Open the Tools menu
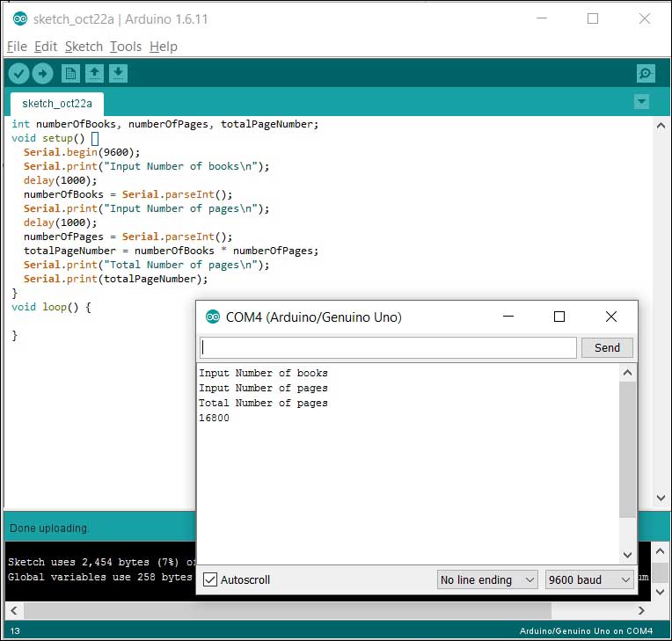This screenshot has height=641, width=672. 126,47
